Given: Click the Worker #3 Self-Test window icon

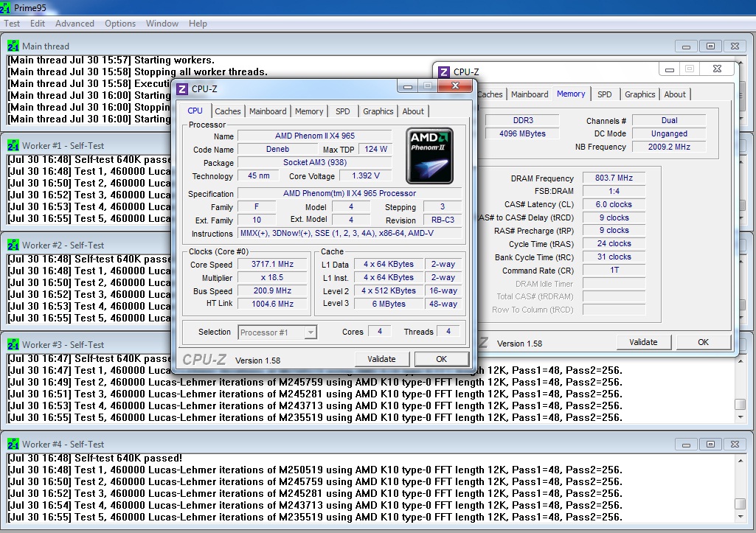Looking at the screenshot, I should tap(13, 344).
